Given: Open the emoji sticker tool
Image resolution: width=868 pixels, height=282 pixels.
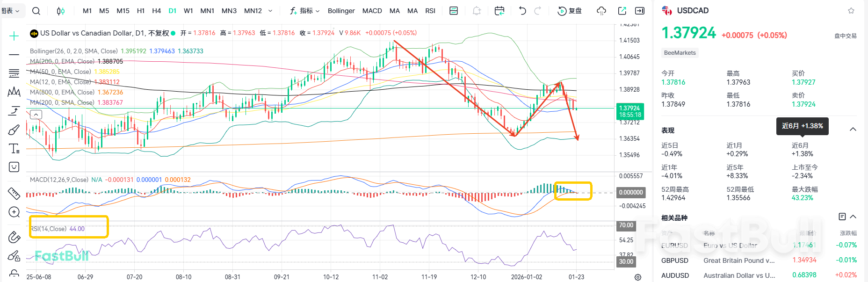Looking at the screenshot, I should tap(14, 167).
